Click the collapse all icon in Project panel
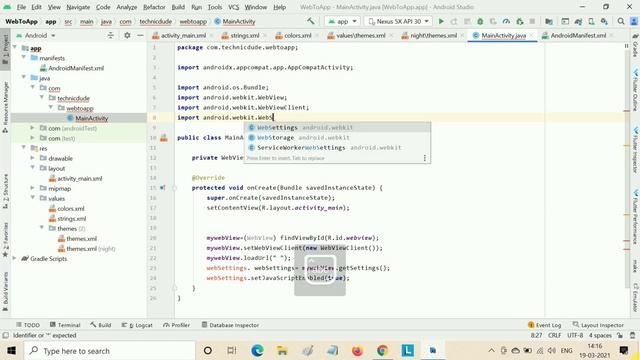The width and height of the screenshot is (640, 360). click(x=111, y=36)
